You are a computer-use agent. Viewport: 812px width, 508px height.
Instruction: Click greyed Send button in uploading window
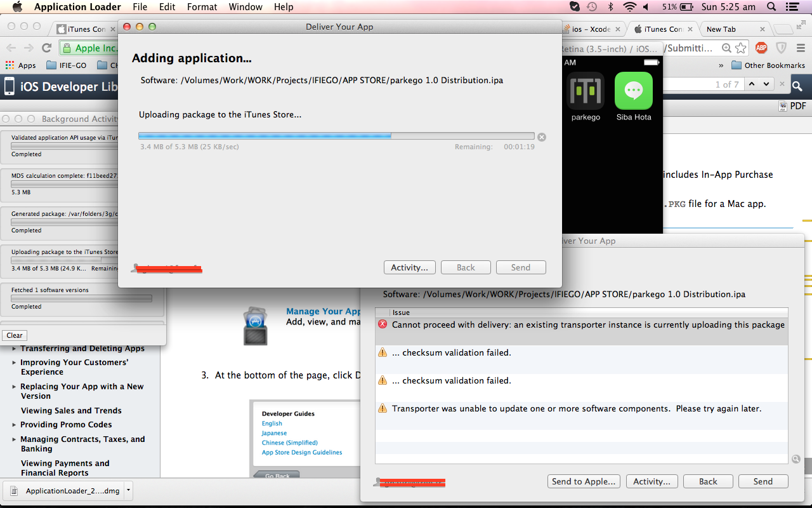point(521,267)
